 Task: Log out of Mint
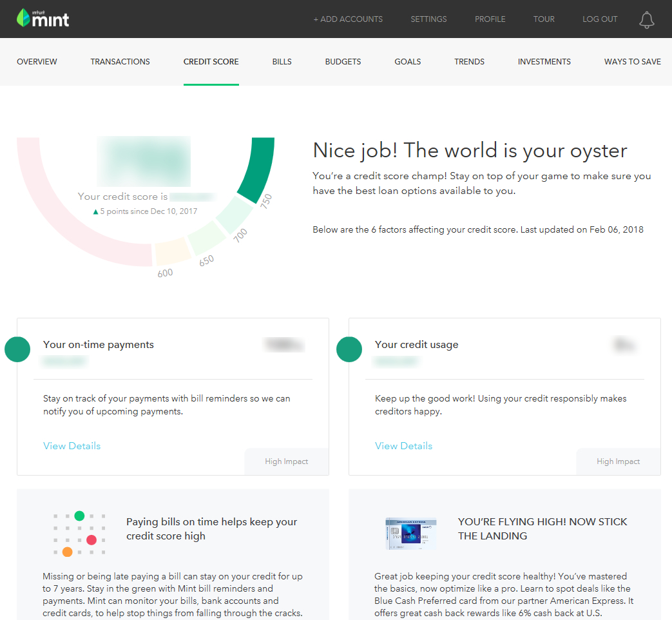600,19
